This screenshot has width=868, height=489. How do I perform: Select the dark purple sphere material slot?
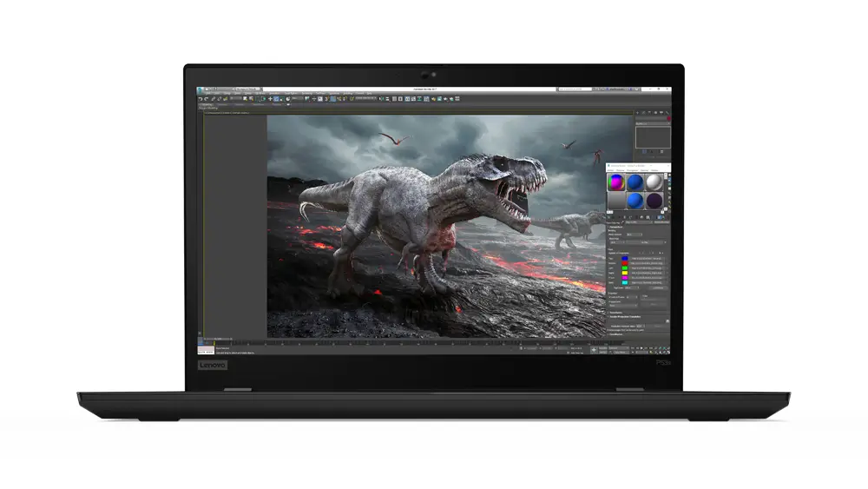pos(654,201)
